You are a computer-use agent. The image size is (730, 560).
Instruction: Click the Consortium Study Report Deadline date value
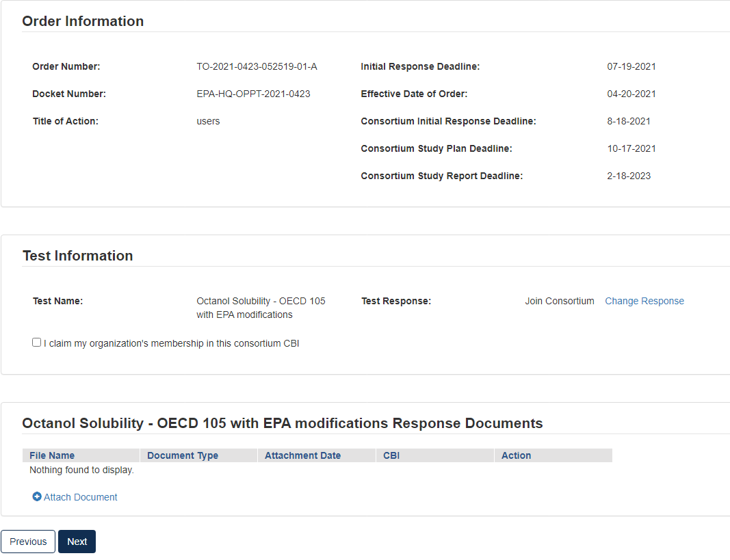(628, 176)
